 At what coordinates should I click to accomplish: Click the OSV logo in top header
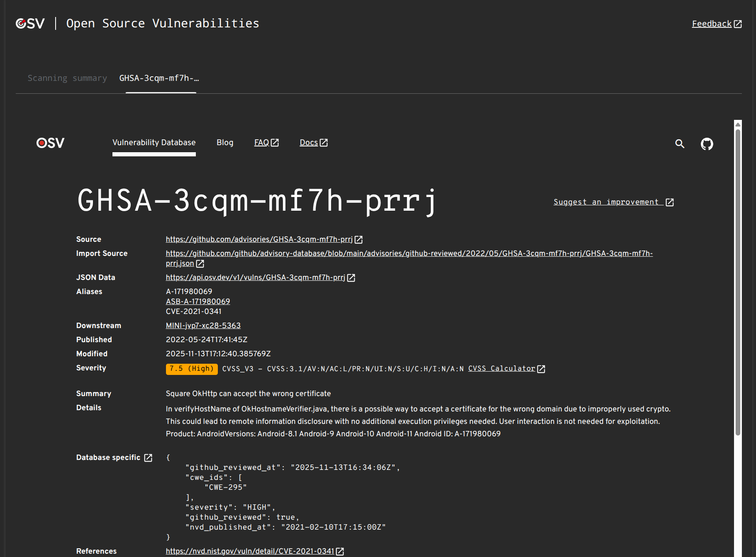pyautogui.click(x=30, y=24)
